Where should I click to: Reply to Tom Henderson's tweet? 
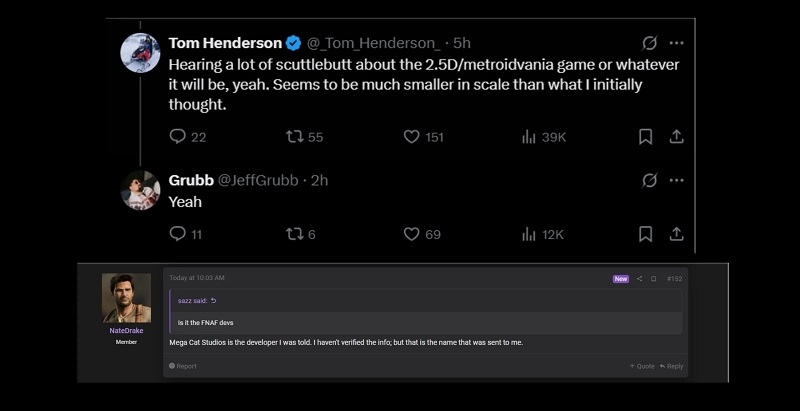[178, 137]
